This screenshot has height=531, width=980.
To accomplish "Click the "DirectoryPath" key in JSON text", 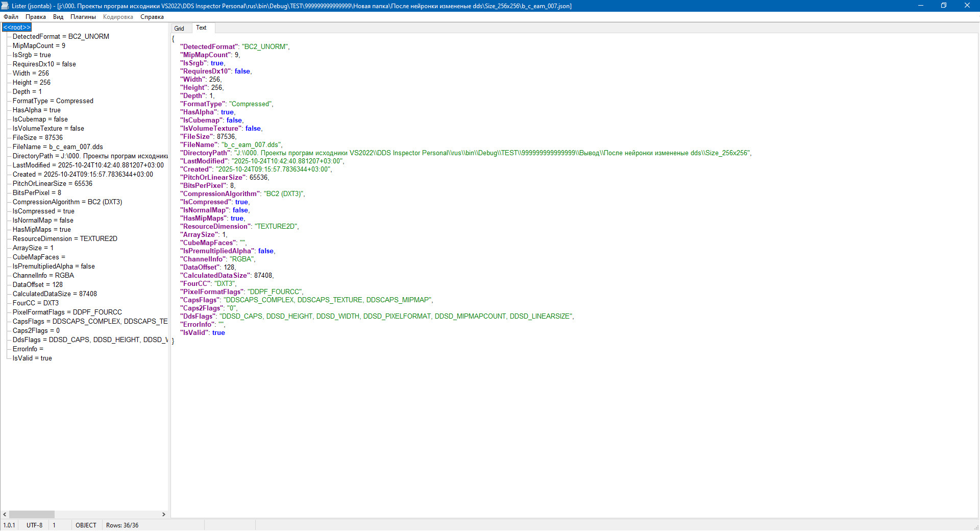I will (205, 153).
